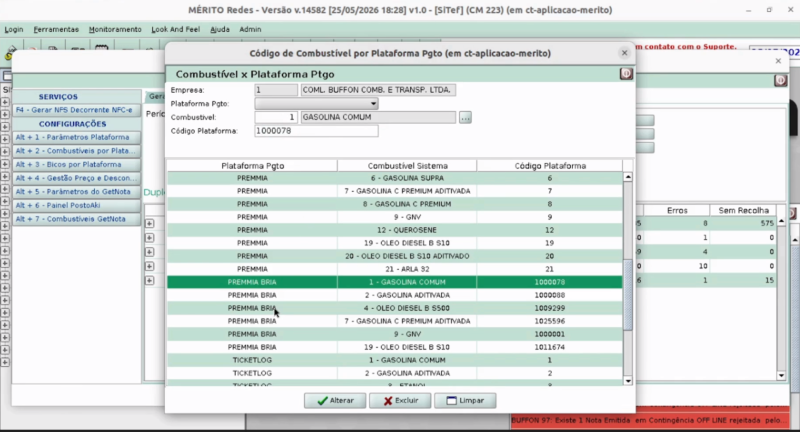Click F4 - Gerar NFS Decorrente NFC-e

pyautogui.click(x=77, y=110)
